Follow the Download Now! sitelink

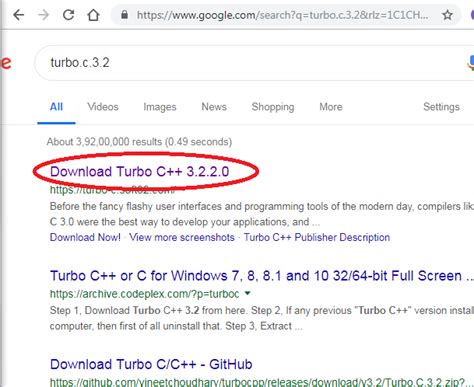coord(85,237)
